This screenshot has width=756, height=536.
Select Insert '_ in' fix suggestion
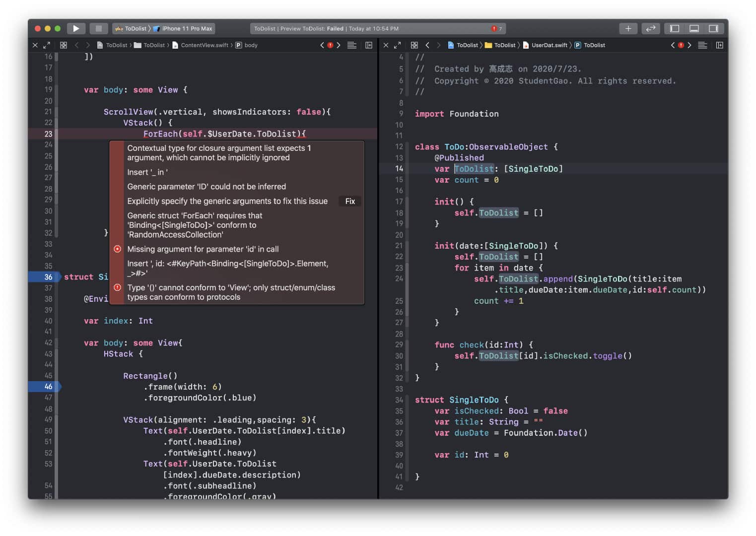coord(147,172)
